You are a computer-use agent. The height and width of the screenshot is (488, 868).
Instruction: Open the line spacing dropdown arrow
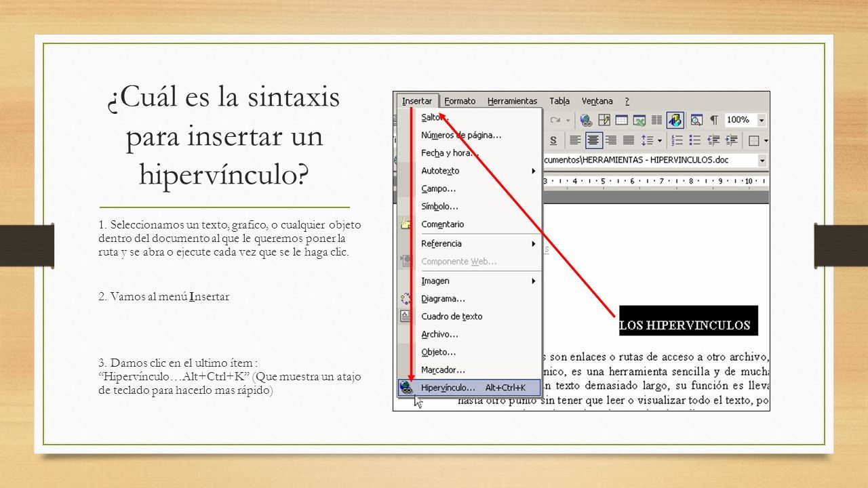(x=658, y=140)
